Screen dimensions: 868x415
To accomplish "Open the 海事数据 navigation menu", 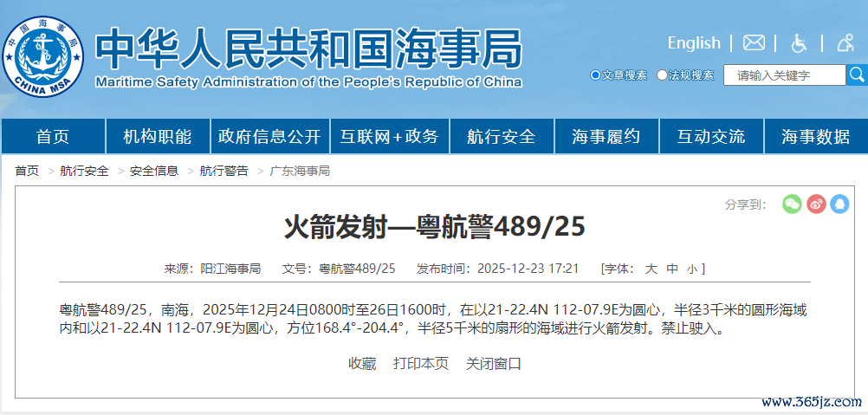I will coord(815,136).
